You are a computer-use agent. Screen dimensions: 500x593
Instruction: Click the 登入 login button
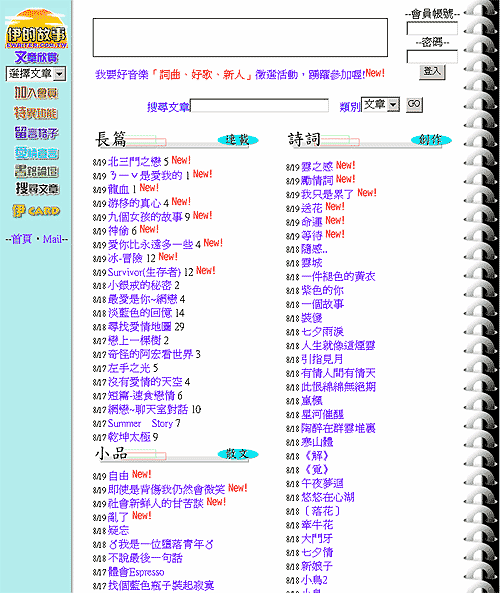coord(432,71)
